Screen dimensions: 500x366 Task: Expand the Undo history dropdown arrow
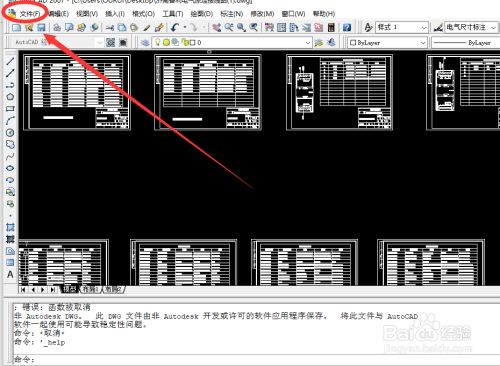point(184,27)
